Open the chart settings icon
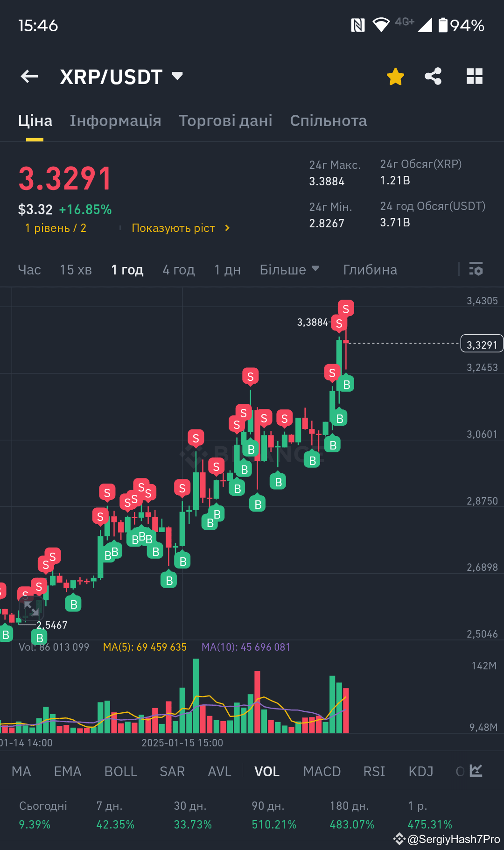 tap(476, 269)
